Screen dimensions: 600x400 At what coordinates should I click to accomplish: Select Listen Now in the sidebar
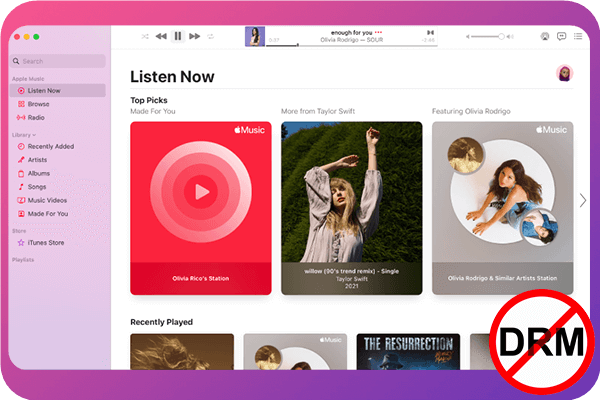58,91
